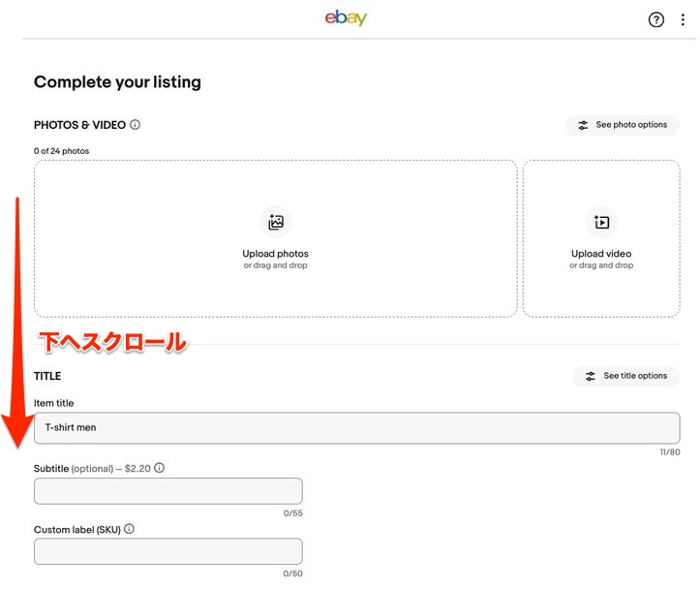Image resolution: width=700 pixels, height=589 pixels.
Task: Open the three-dot more options menu
Action: coord(682,19)
